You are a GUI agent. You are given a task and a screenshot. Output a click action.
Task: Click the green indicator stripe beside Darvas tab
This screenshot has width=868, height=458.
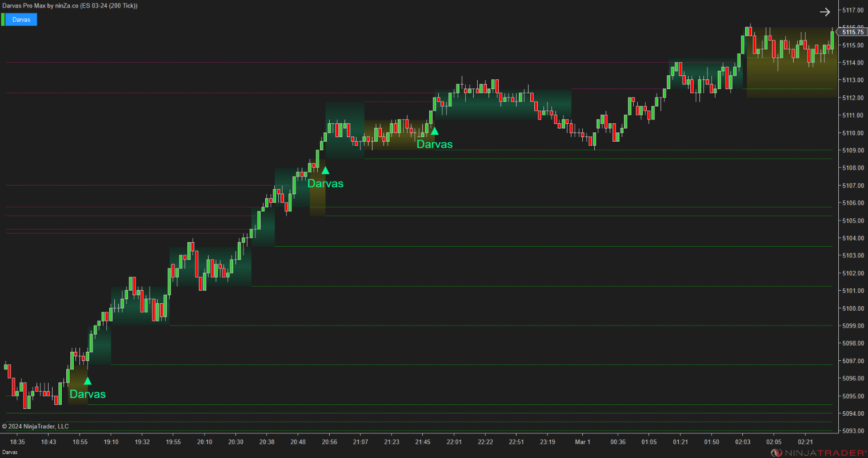point(4,19)
